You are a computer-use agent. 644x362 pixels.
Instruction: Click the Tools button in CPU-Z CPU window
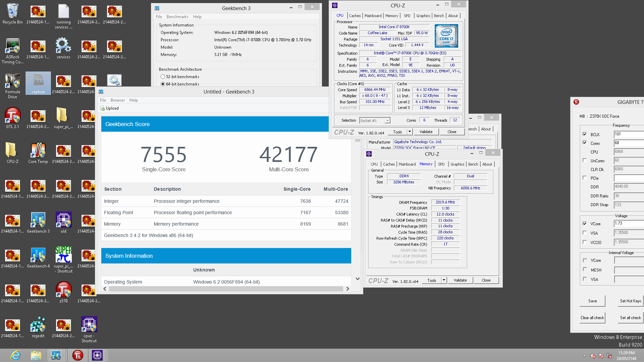tap(397, 132)
